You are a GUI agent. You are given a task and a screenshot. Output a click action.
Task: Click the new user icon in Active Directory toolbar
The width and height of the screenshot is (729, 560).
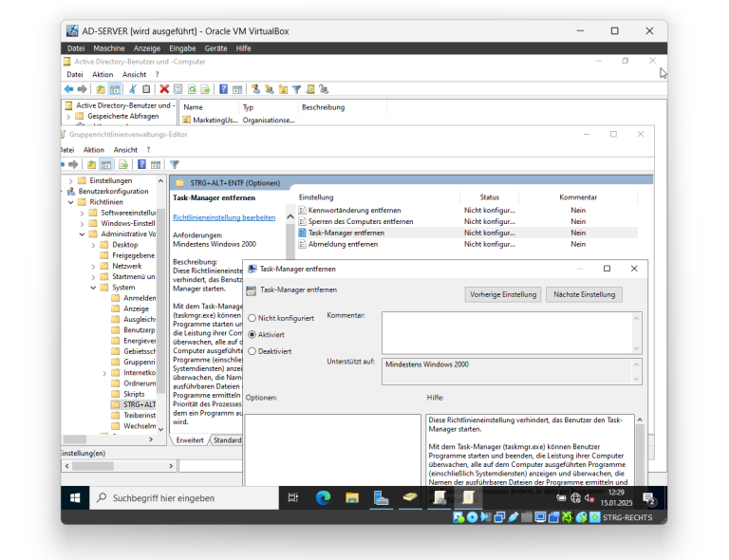255,89
